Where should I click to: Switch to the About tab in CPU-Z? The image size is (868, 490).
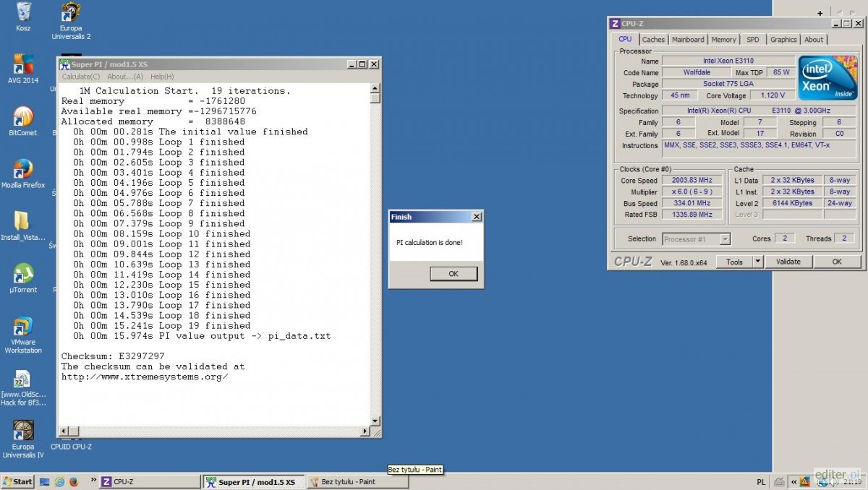(x=814, y=40)
